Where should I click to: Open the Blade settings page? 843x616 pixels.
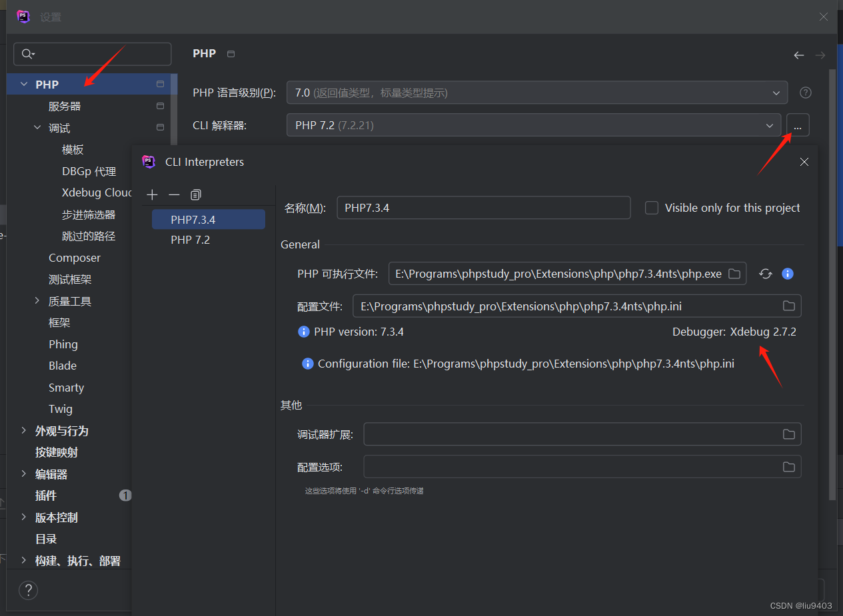(63, 366)
